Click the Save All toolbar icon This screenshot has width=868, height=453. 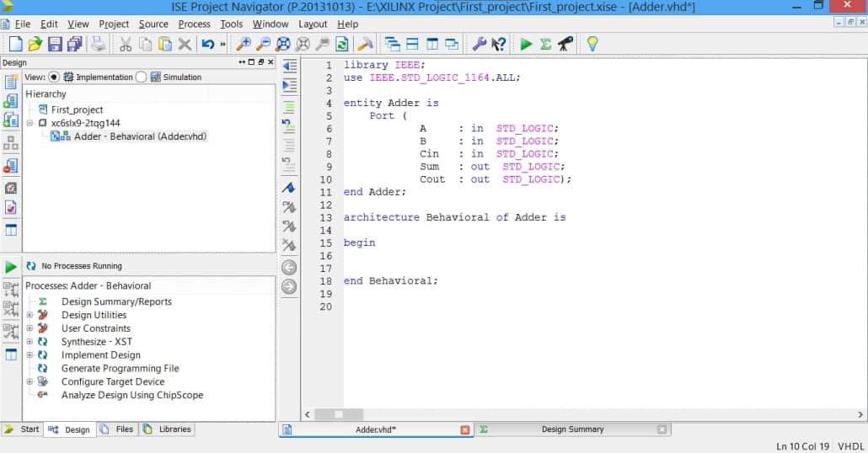(74, 45)
